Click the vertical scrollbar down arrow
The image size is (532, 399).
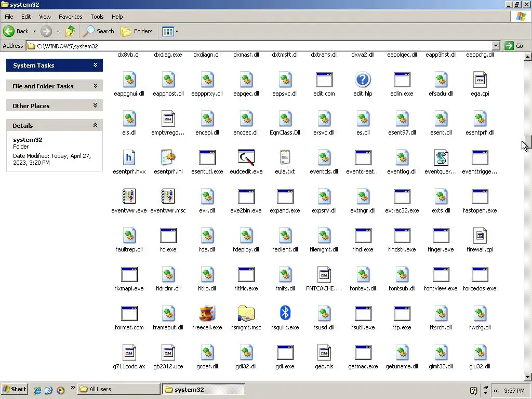(528, 377)
